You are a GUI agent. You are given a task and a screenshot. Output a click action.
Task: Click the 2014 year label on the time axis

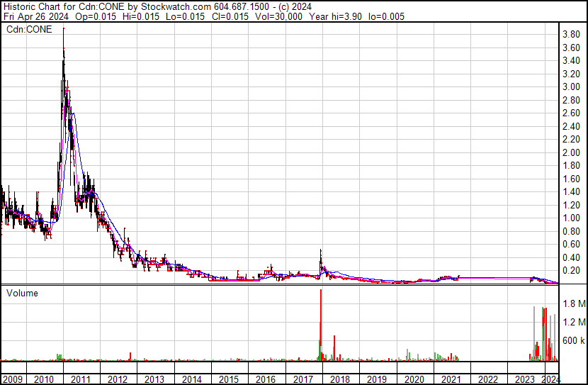[191, 379]
